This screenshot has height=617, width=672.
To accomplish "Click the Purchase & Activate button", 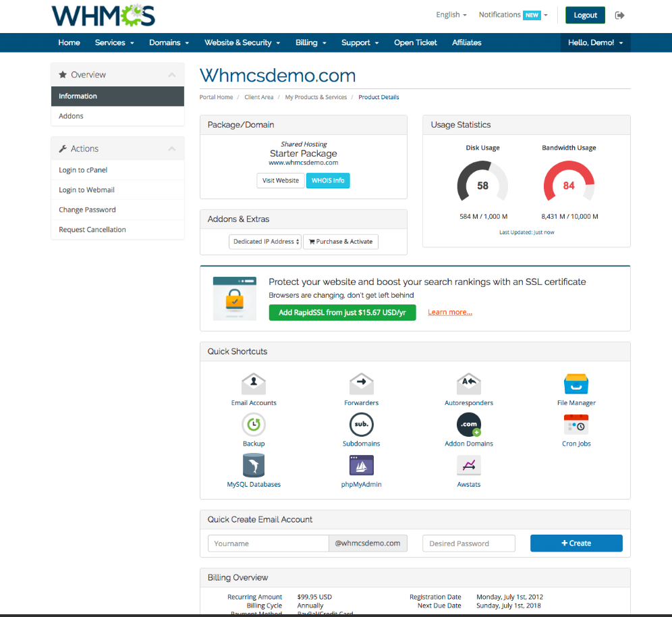I will 341,242.
